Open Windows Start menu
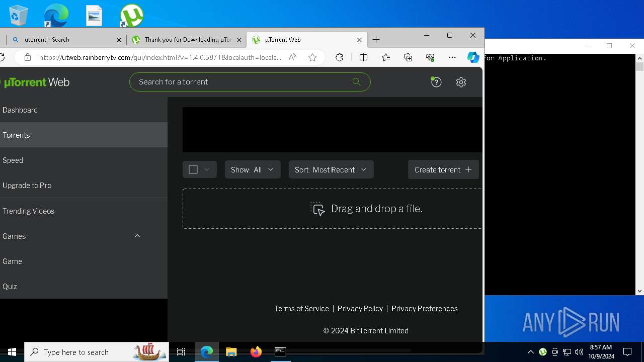This screenshot has height=362, width=644. [x=12, y=352]
